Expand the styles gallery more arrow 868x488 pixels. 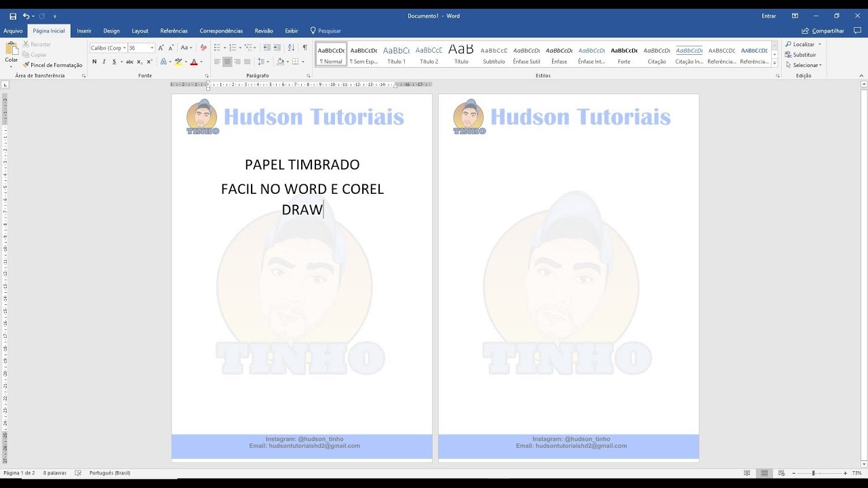coord(774,64)
